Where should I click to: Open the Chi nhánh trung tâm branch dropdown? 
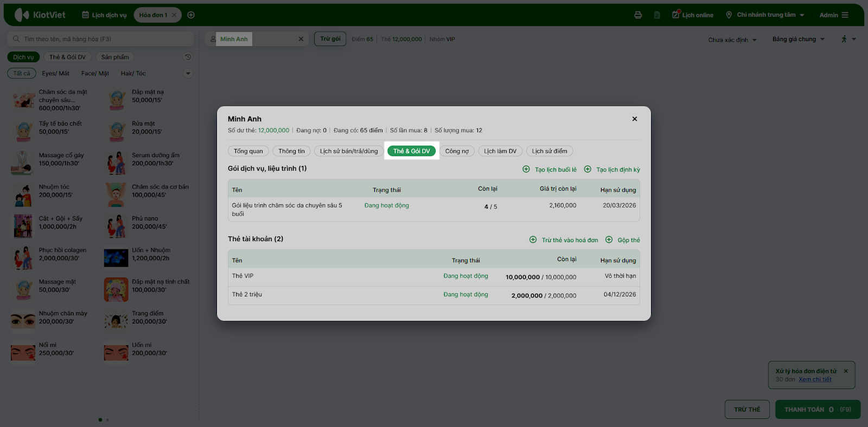[765, 15]
